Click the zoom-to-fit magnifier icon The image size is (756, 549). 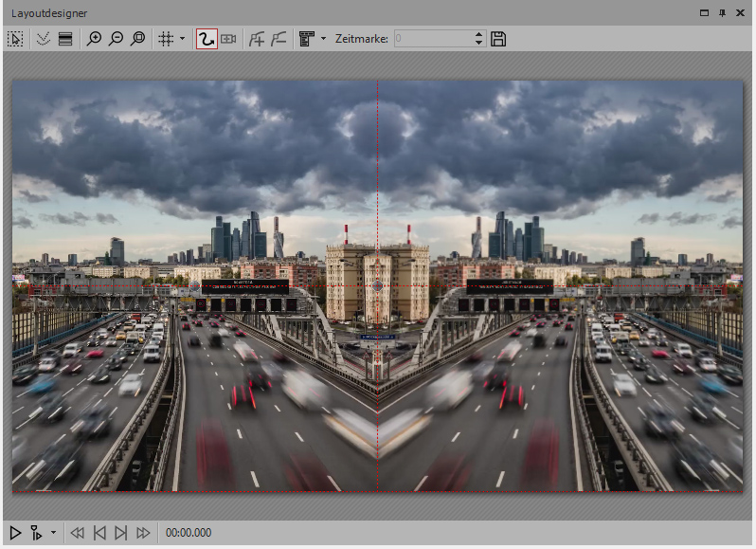(x=138, y=39)
